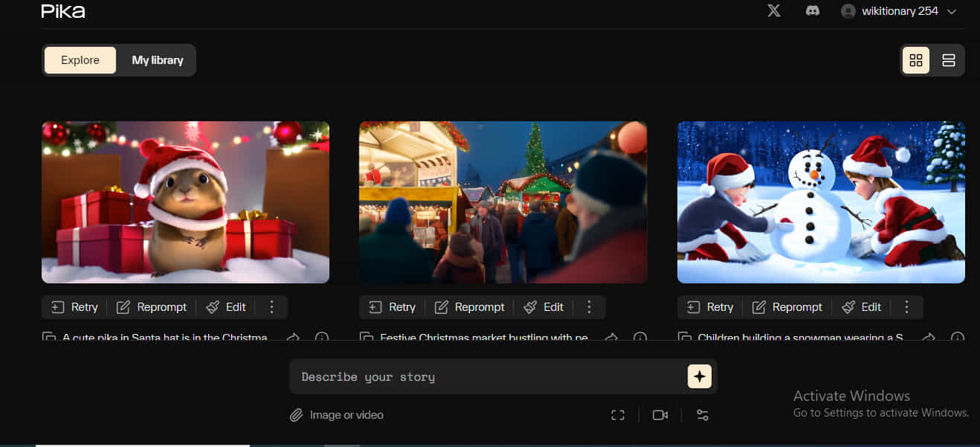View info for the snowman video
Viewport: 980px width, 447px height.
[958, 338]
